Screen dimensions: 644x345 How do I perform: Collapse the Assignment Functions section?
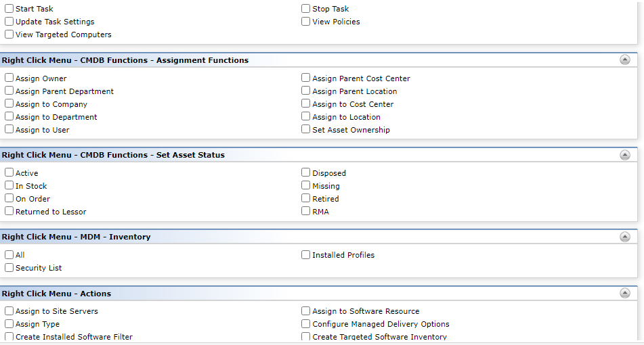tap(624, 60)
